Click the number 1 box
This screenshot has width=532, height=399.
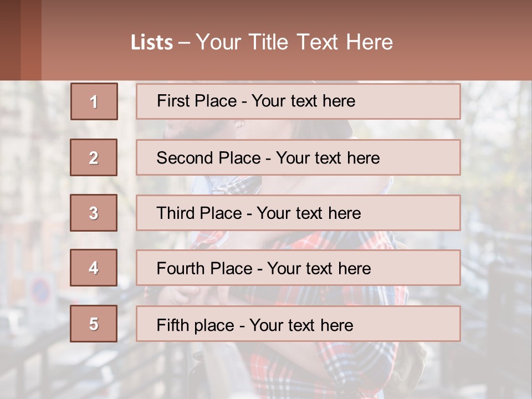tap(94, 101)
